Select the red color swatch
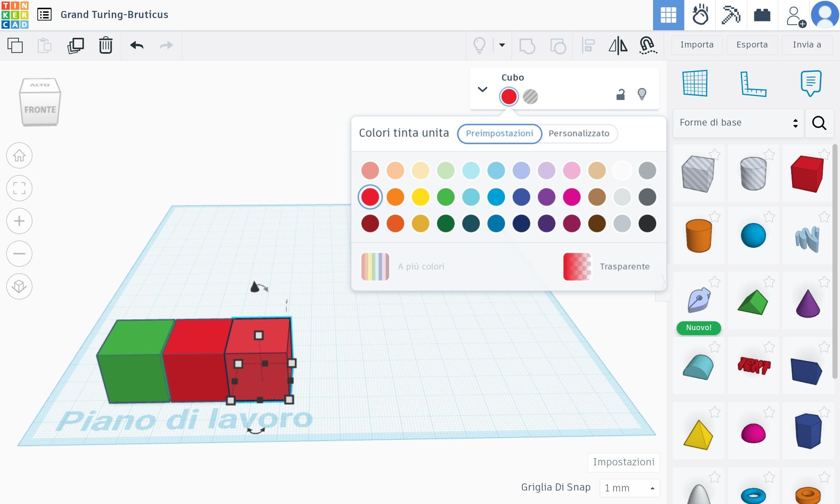This screenshot has width=840, height=504. 370,197
